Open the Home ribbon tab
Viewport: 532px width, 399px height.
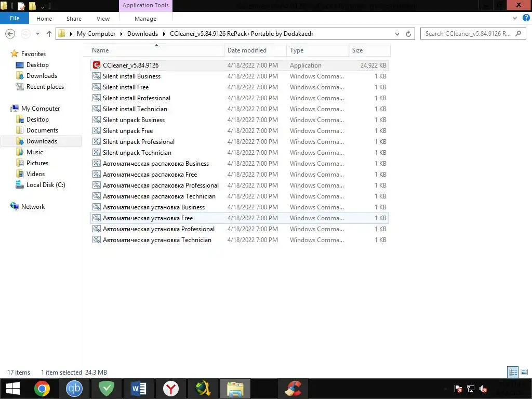tap(44, 19)
